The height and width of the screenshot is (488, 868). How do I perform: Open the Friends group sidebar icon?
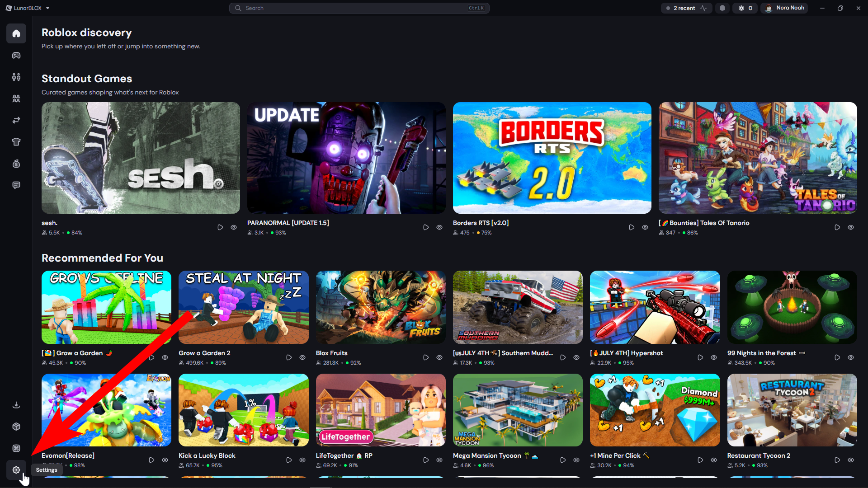pos(16,99)
